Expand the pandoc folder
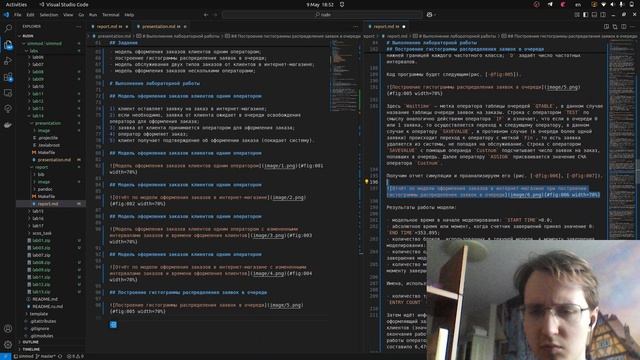 [x=45, y=189]
